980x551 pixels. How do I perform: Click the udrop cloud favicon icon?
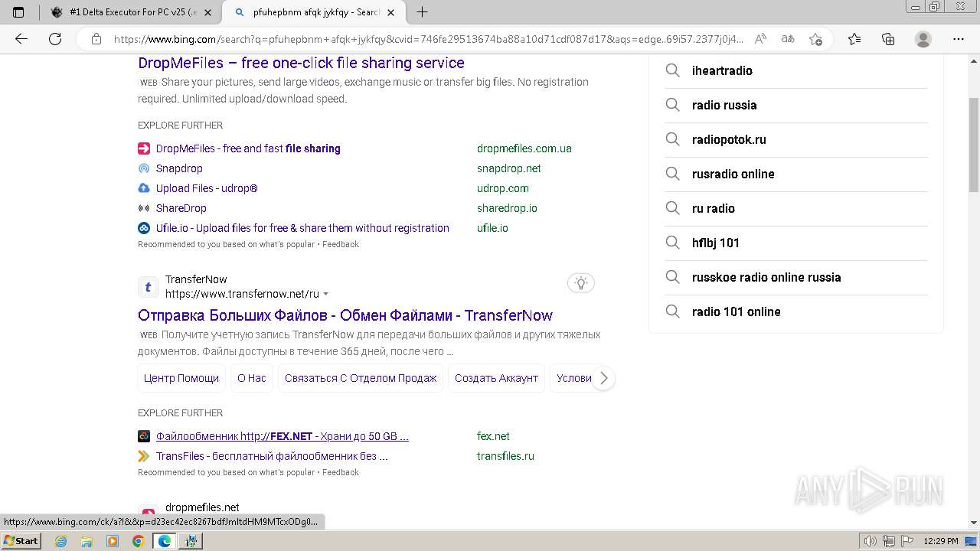144,188
